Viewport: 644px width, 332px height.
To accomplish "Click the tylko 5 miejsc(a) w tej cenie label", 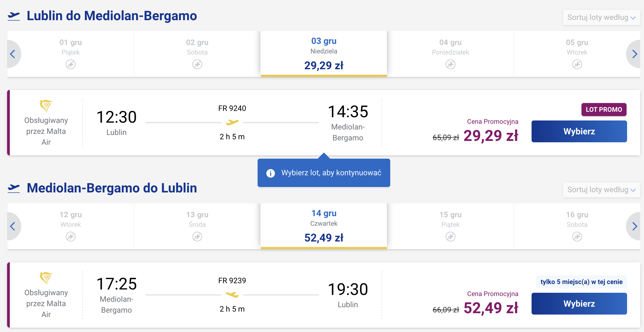I will (x=582, y=282).
